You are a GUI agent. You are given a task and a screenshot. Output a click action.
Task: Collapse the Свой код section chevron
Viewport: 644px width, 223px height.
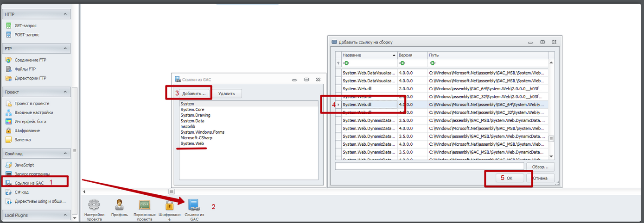pyautogui.click(x=65, y=153)
